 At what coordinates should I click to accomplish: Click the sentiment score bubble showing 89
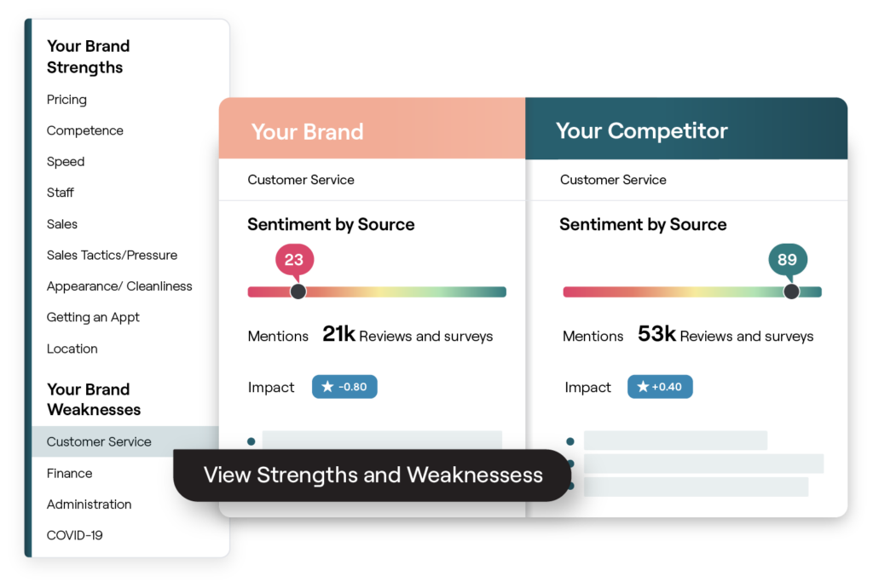[788, 260]
